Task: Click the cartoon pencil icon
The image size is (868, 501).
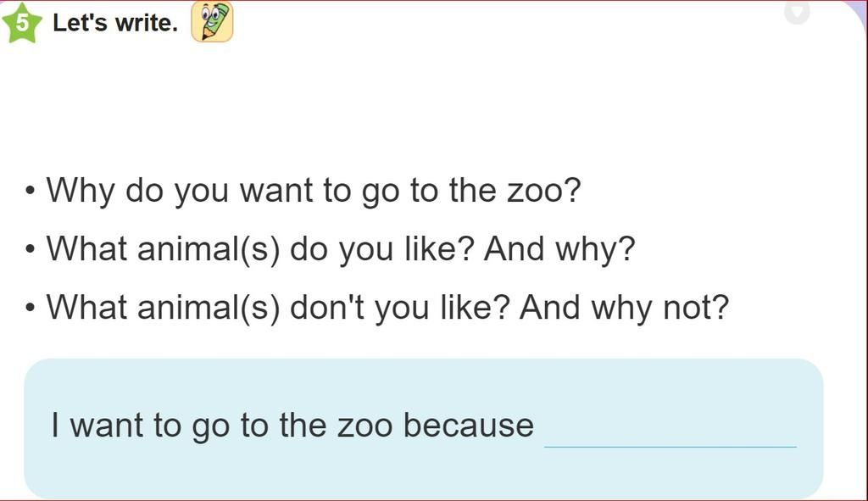Action: 212,22
